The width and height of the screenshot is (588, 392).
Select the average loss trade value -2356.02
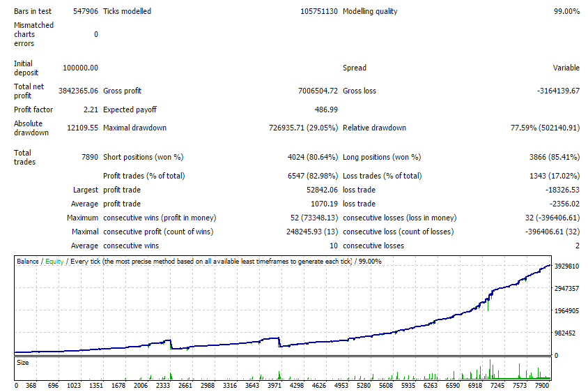pos(564,204)
